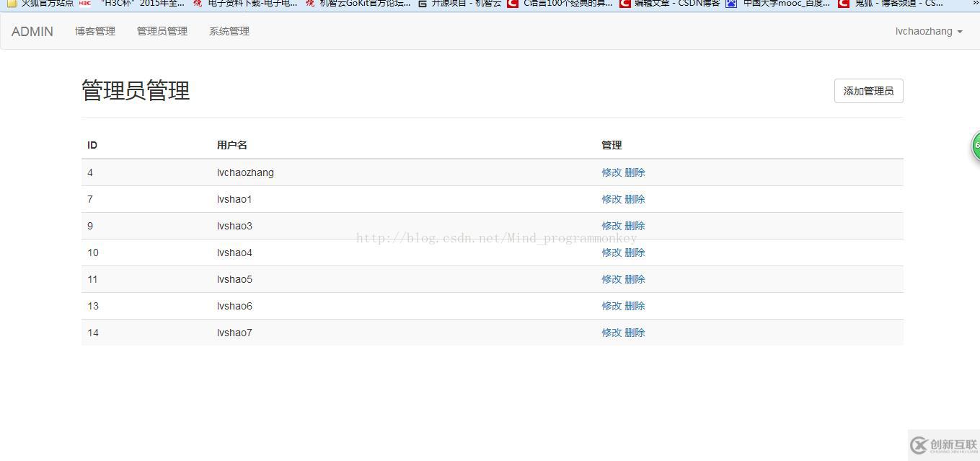Click the 添加管理员 button

(x=868, y=91)
